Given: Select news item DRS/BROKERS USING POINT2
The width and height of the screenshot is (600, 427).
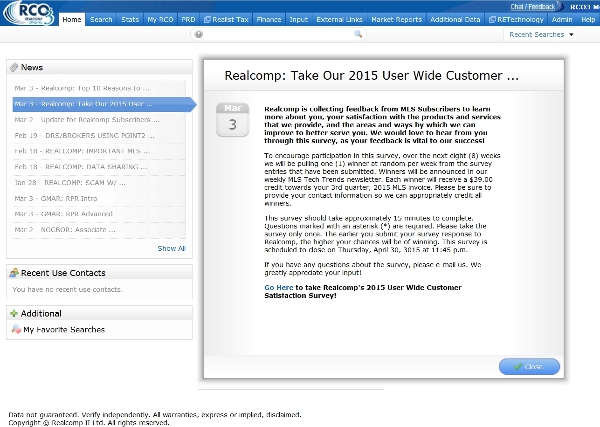Looking at the screenshot, I should (99, 135).
